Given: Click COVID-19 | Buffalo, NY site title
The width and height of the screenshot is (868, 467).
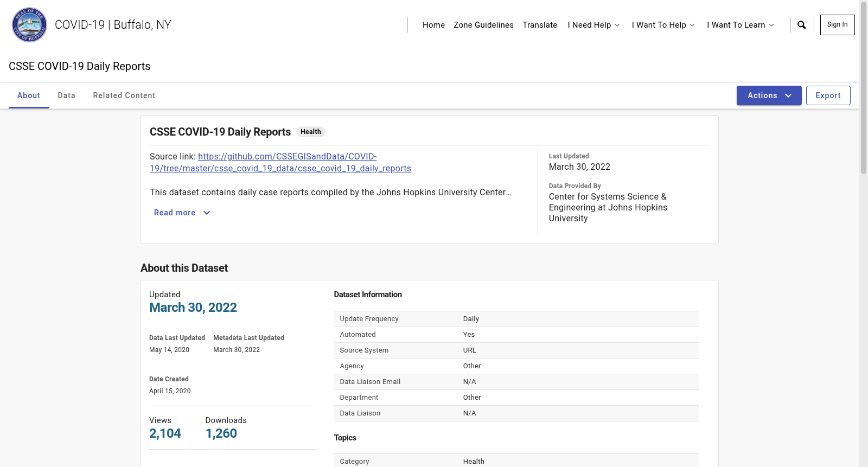Looking at the screenshot, I should [x=113, y=25].
